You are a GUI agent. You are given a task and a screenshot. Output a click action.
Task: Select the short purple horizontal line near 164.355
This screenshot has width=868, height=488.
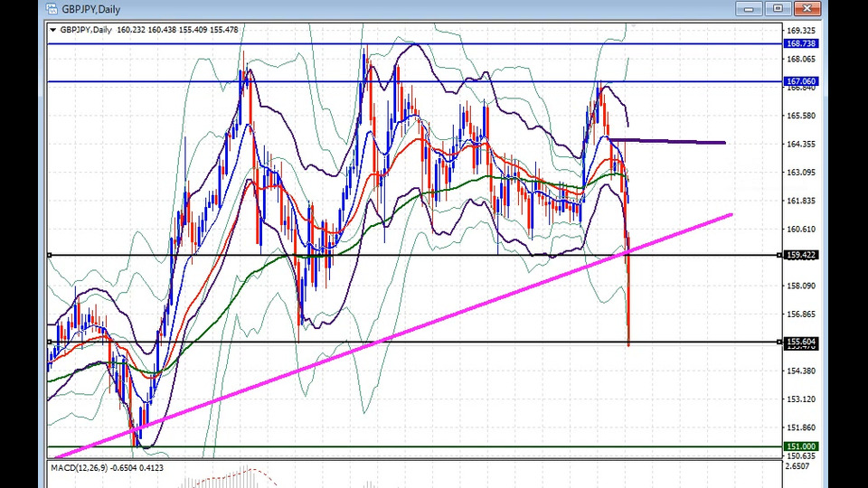pyautogui.click(x=667, y=142)
